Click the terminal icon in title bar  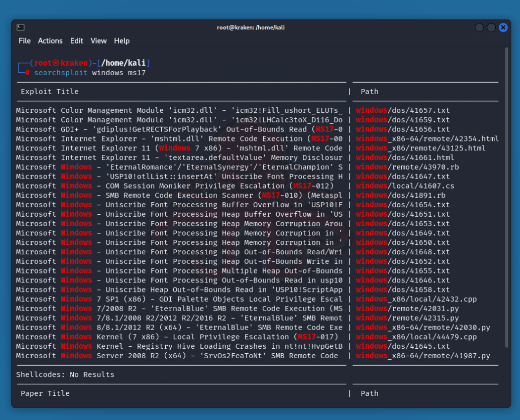20,28
